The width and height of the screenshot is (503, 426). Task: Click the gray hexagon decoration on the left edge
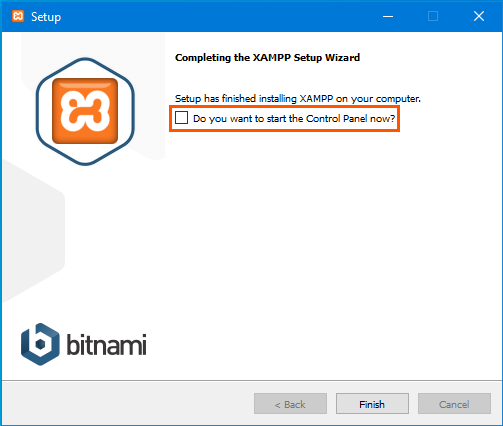click(33, 230)
